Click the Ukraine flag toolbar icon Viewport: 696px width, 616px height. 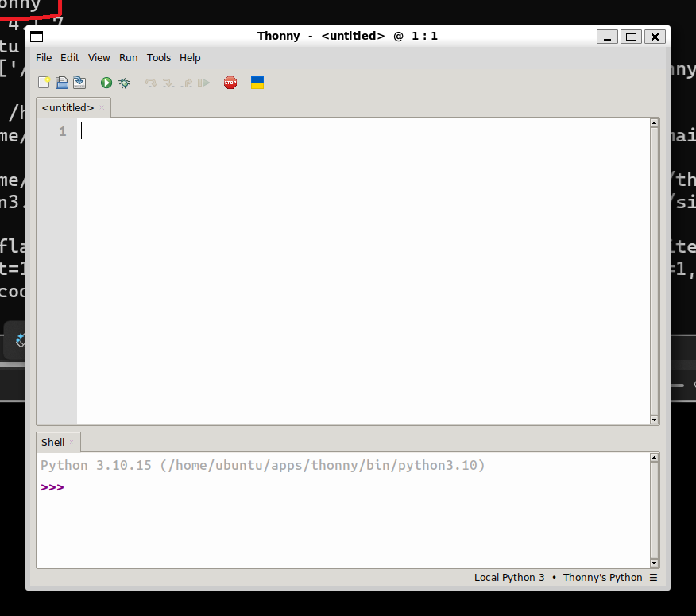click(x=257, y=83)
